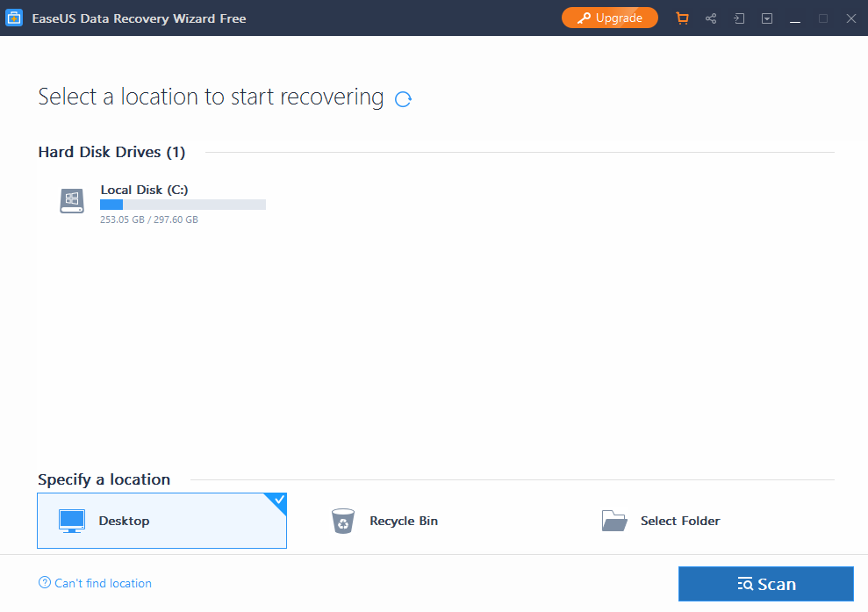Screen dimensions: 868x612
Task: Minimize the EaseUS window
Action: pyautogui.click(x=795, y=18)
